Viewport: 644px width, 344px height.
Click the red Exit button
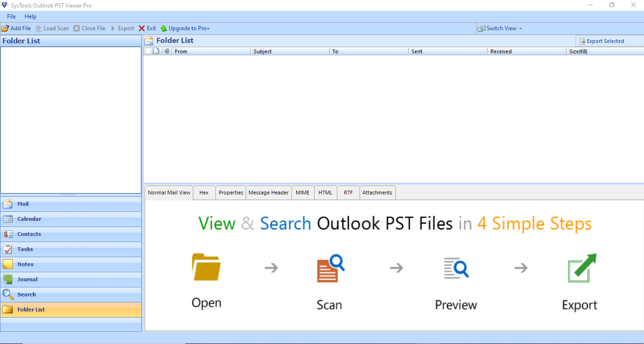[147, 28]
